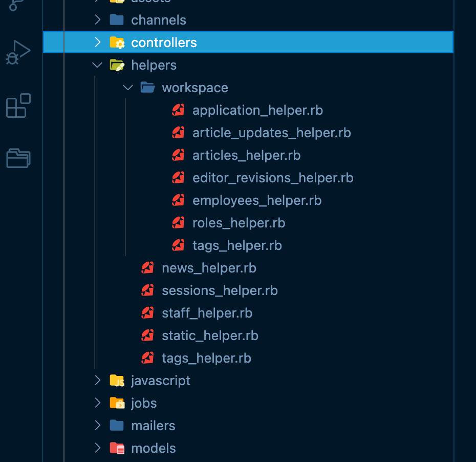Select the mailers folder label
This screenshot has width=476, height=462.
point(154,426)
